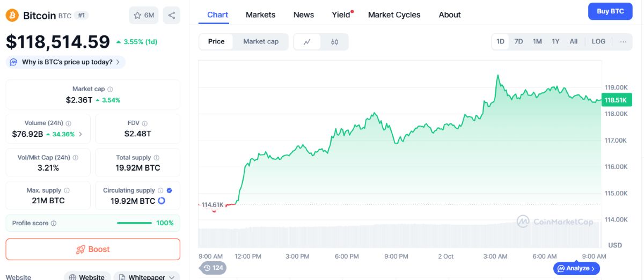
Task: Click the AI icon beside 'Why is BTC's price up today?'
Action: (14, 62)
